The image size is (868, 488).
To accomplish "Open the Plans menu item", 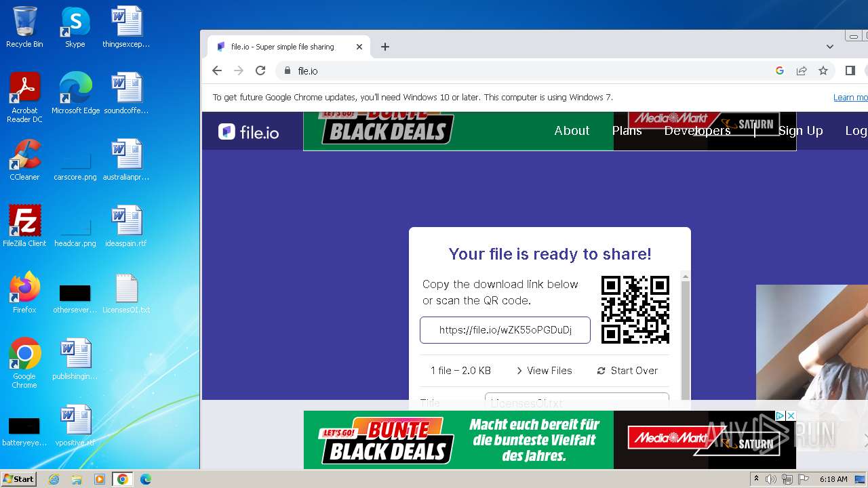I will (x=627, y=131).
